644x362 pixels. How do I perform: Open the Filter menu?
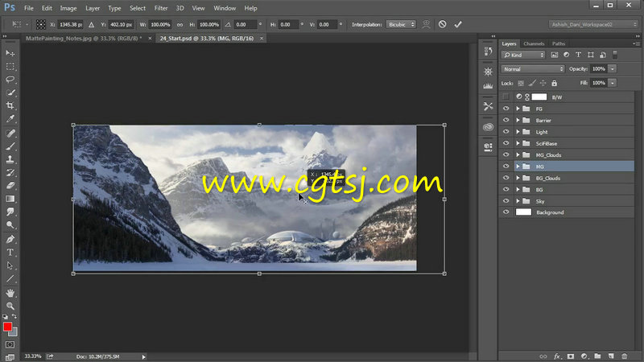click(160, 8)
